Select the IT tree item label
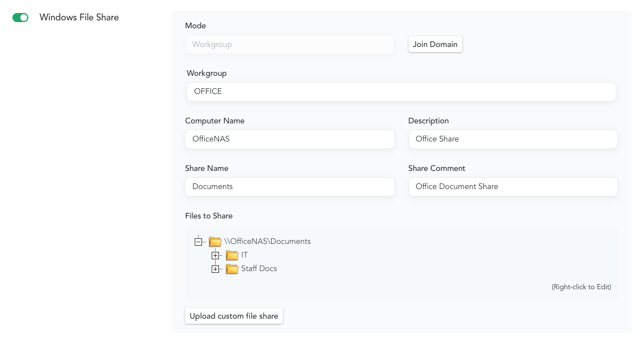This screenshot has width=644, height=343. coord(244,255)
